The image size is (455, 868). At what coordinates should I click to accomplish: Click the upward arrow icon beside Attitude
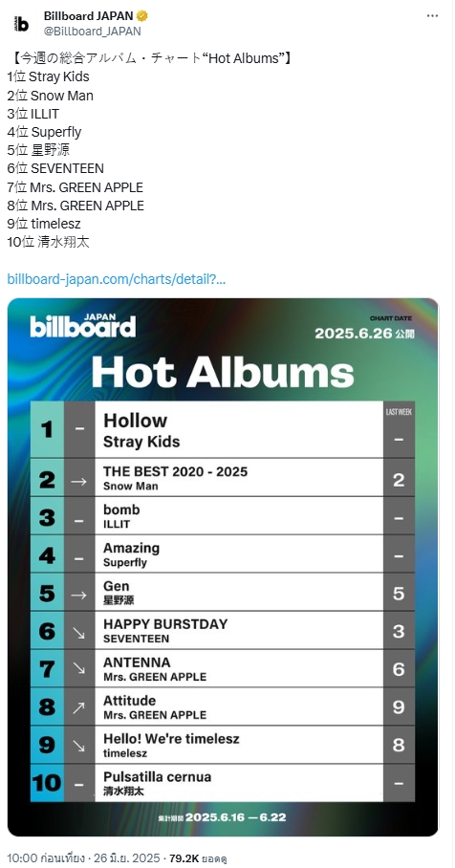[79, 706]
